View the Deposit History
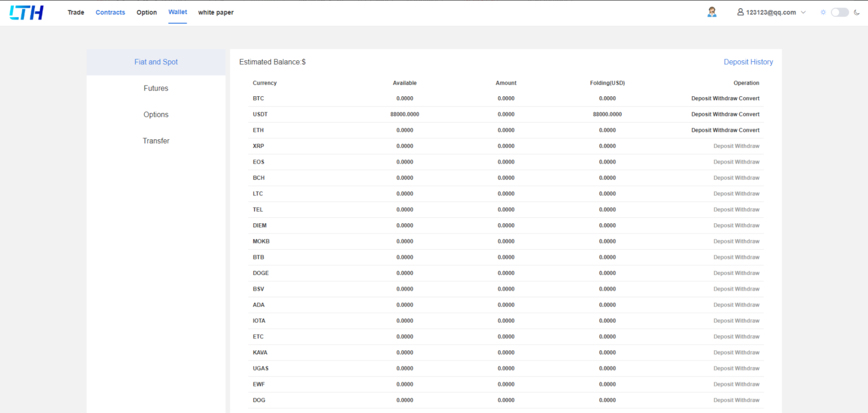This screenshot has width=868, height=413. (748, 62)
